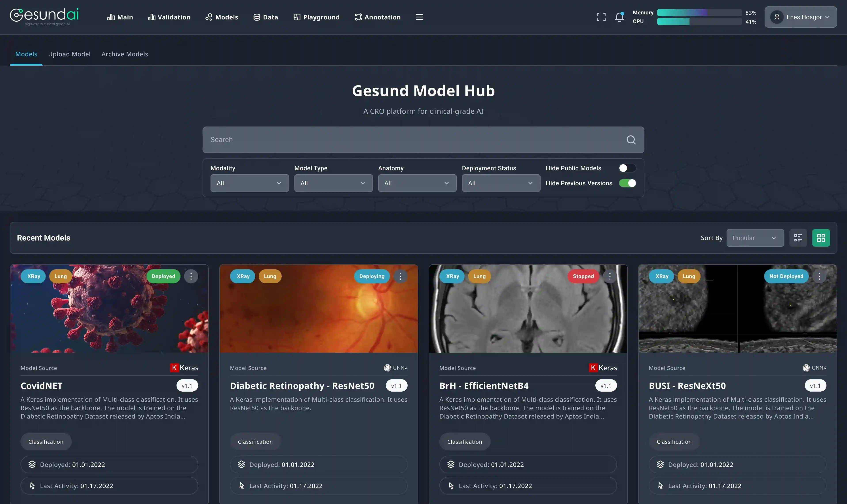Screen dimensions: 847x504
Task: Switch to grid view layout
Action: 821,238
